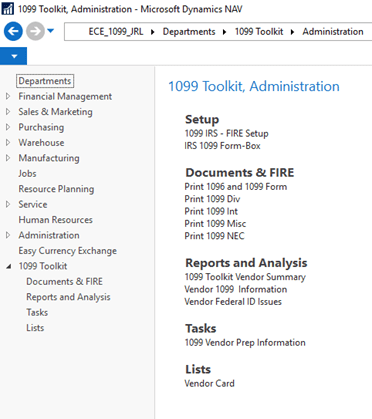Open Jobs in the navigation pane
This screenshot has height=419, width=372.
(x=27, y=174)
